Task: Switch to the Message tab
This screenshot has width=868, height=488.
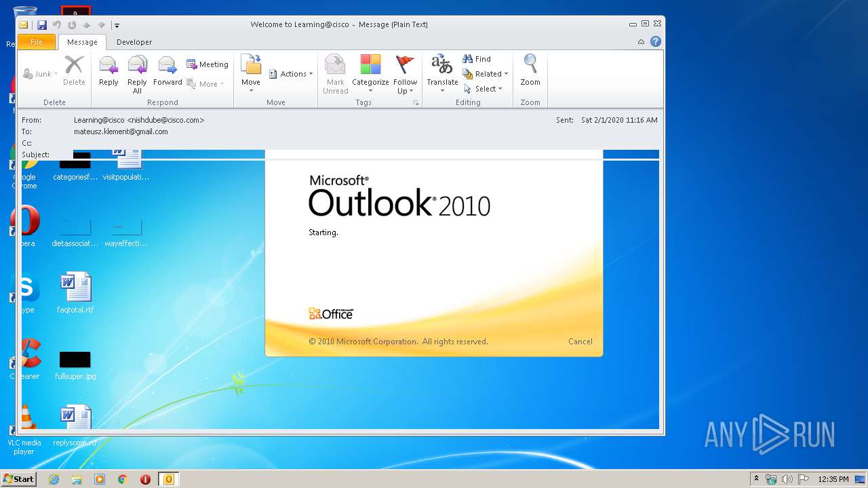Action: [82, 42]
